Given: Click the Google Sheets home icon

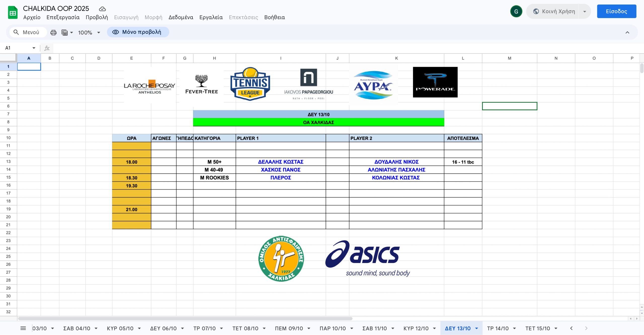Looking at the screenshot, I should click(13, 13).
